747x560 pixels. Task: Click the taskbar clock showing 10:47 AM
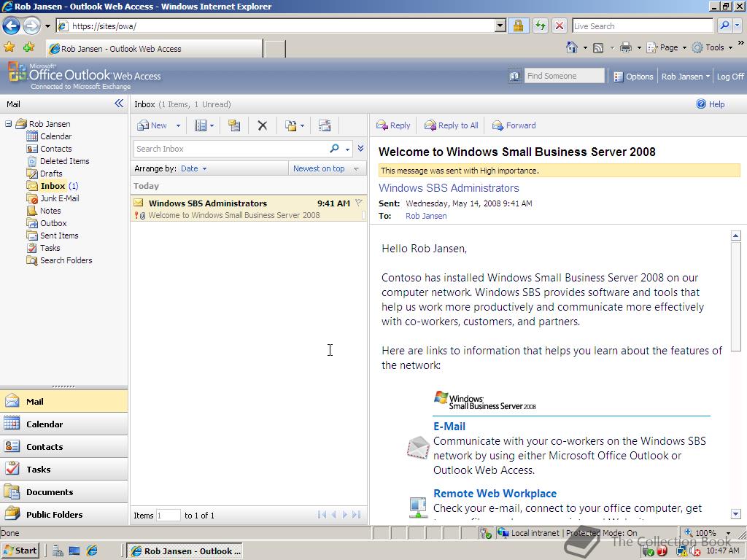click(723, 551)
